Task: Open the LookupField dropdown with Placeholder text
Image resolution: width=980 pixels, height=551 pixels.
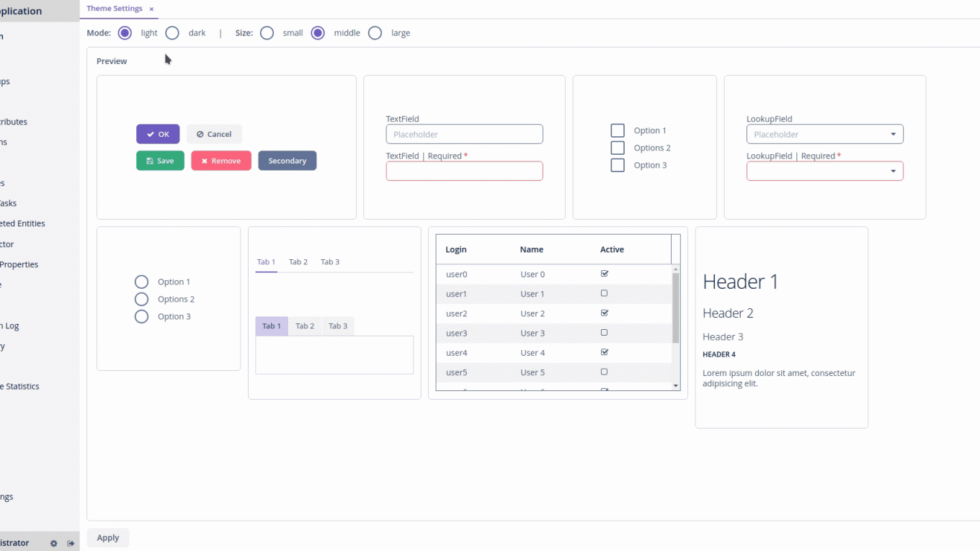Action: pos(824,135)
